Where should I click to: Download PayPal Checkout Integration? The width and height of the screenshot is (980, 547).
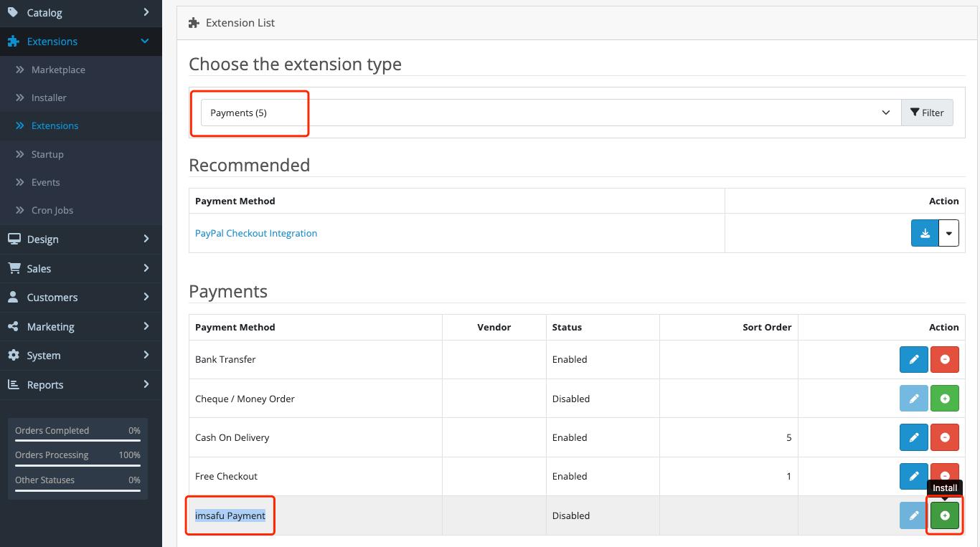pyautogui.click(x=925, y=232)
